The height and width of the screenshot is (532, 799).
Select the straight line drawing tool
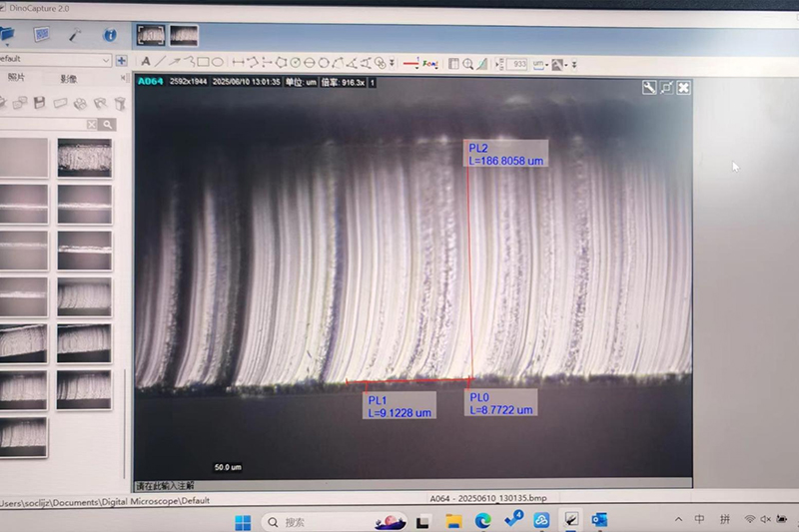click(160, 62)
